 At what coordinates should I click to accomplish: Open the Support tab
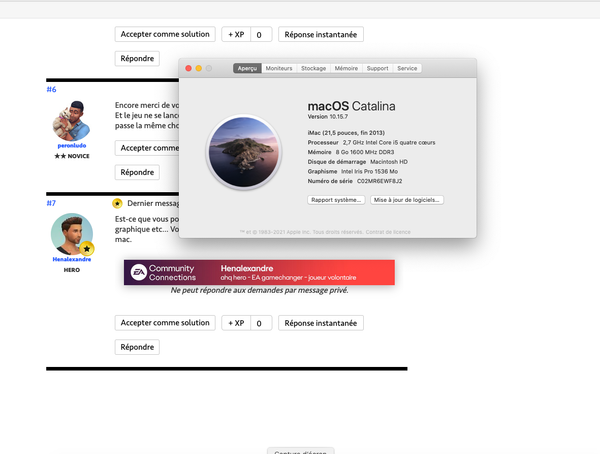(377, 68)
